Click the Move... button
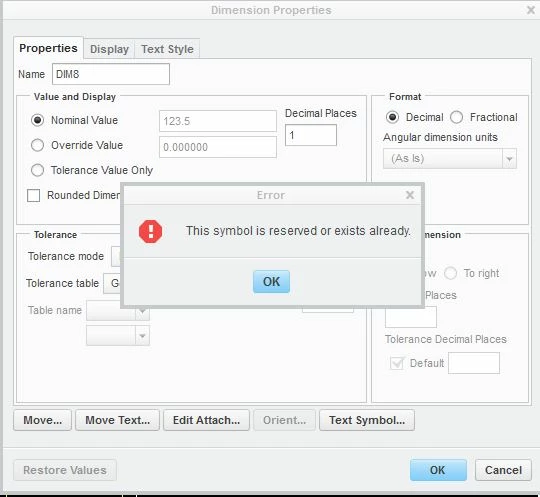Viewport: 540px width, 497px height. 42,420
